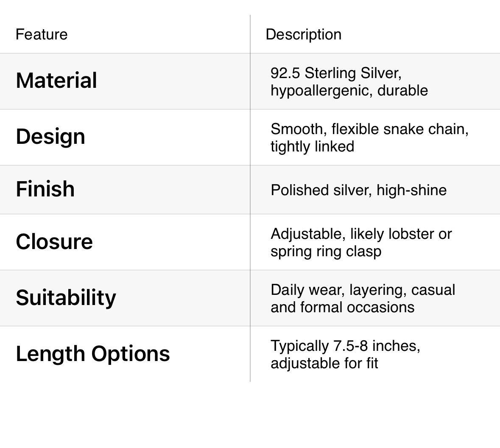Click "Daily wear, layering, casual" line
The width and height of the screenshot is (500, 448).
tap(363, 290)
